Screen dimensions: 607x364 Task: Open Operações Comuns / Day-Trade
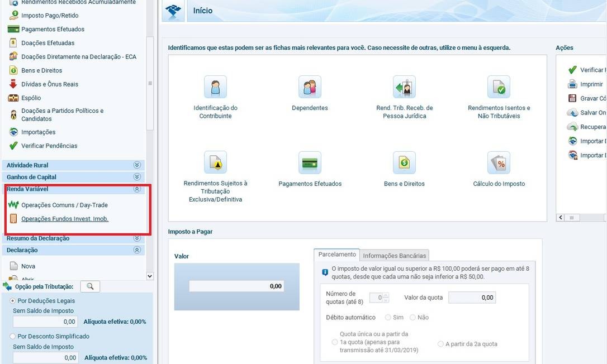point(64,205)
